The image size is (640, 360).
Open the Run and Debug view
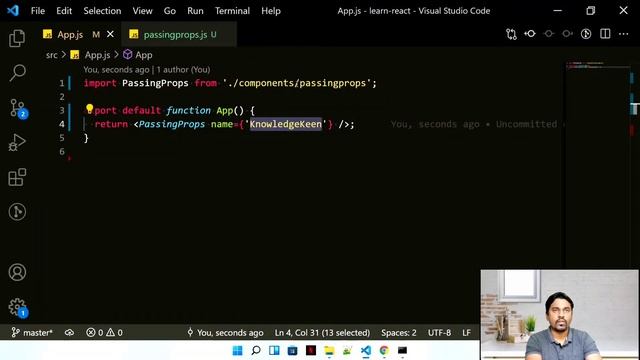click(x=17, y=142)
